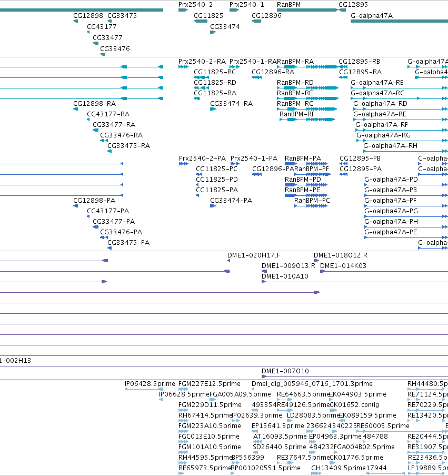Click the Prx2540-2 gene label

pyautogui.click(x=195, y=5)
